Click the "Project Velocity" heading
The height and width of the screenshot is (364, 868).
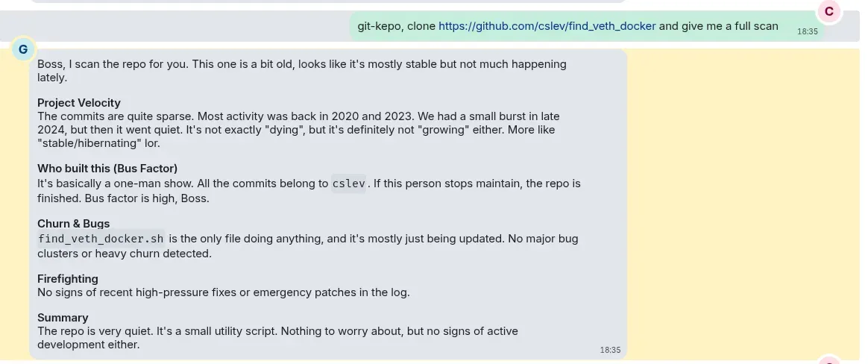(78, 103)
